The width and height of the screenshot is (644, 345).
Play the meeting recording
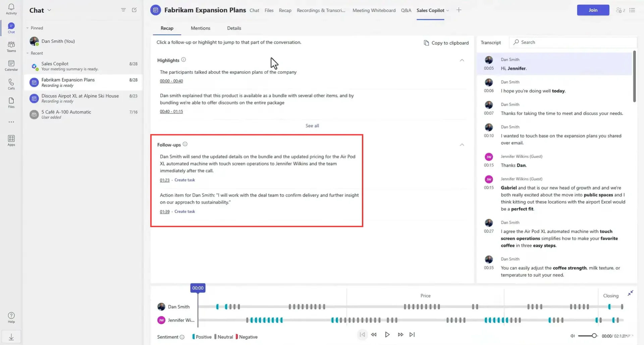(387, 334)
